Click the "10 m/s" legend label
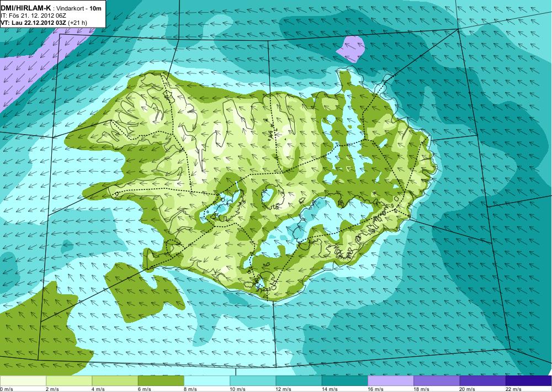 point(237,389)
